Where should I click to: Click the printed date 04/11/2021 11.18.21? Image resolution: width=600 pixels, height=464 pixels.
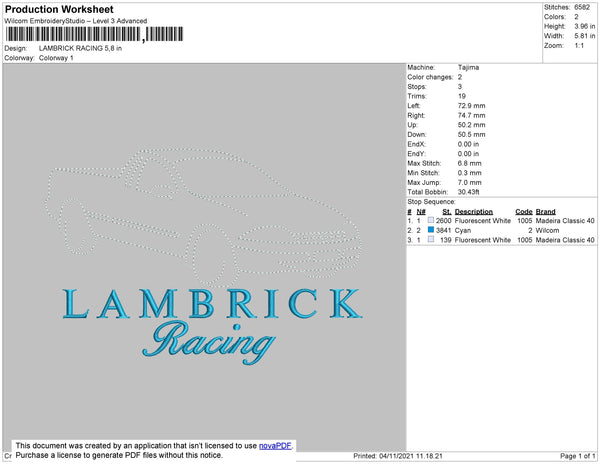pos(411,456)
